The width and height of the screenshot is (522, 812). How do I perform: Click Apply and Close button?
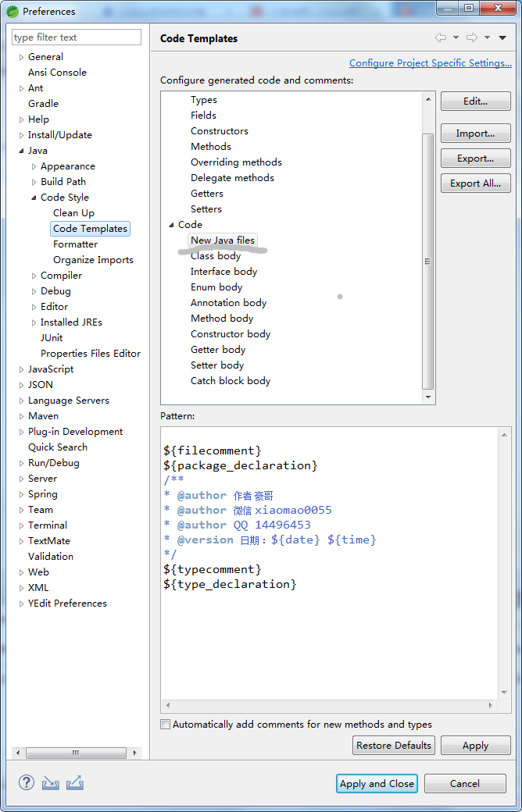pyautogui.click(x=377, y=784)
